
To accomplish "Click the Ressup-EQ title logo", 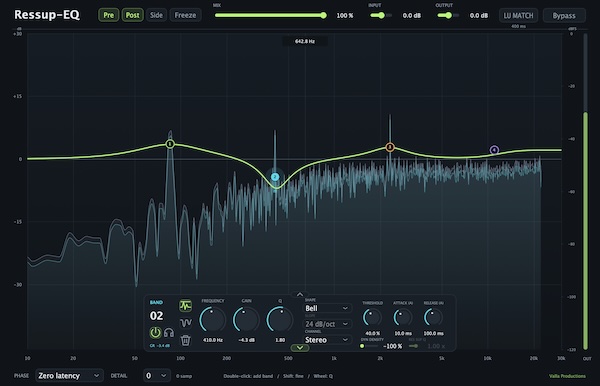I will coord(47,15).
